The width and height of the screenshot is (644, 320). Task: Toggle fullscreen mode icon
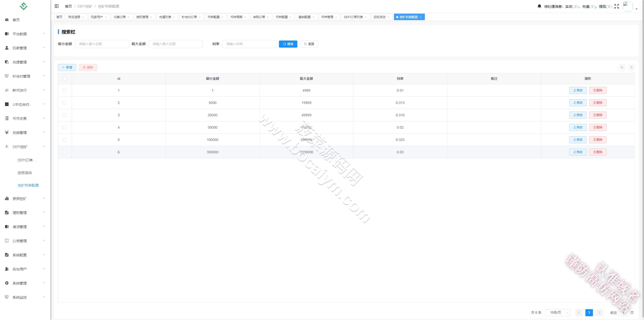(x=617, y=6)
